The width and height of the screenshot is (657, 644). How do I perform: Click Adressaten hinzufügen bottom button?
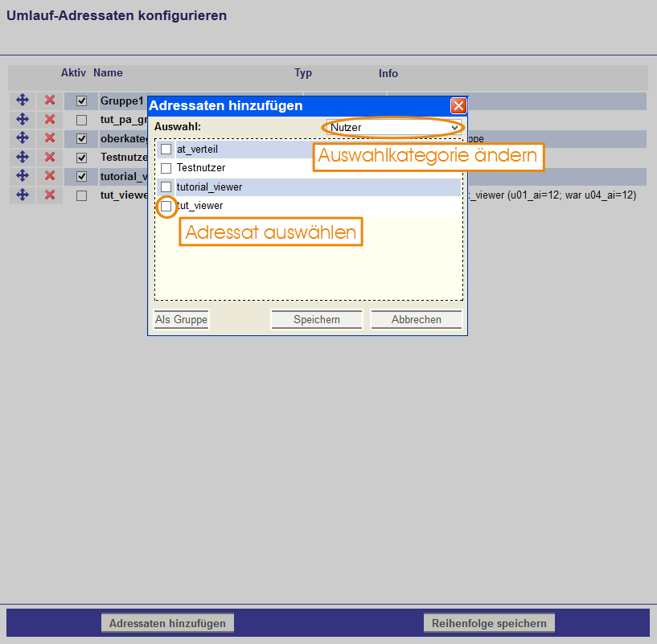point(167,623)
